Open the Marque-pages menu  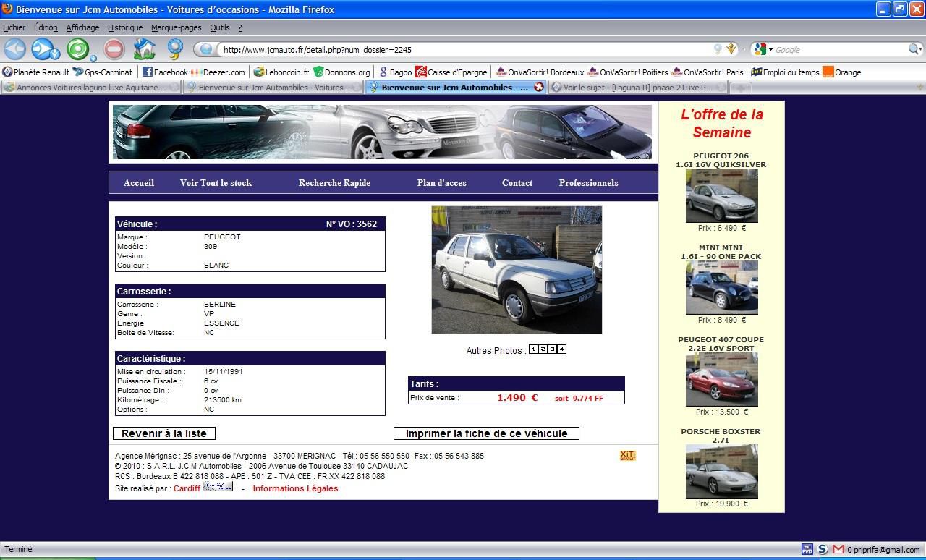(x=176, y=27)
